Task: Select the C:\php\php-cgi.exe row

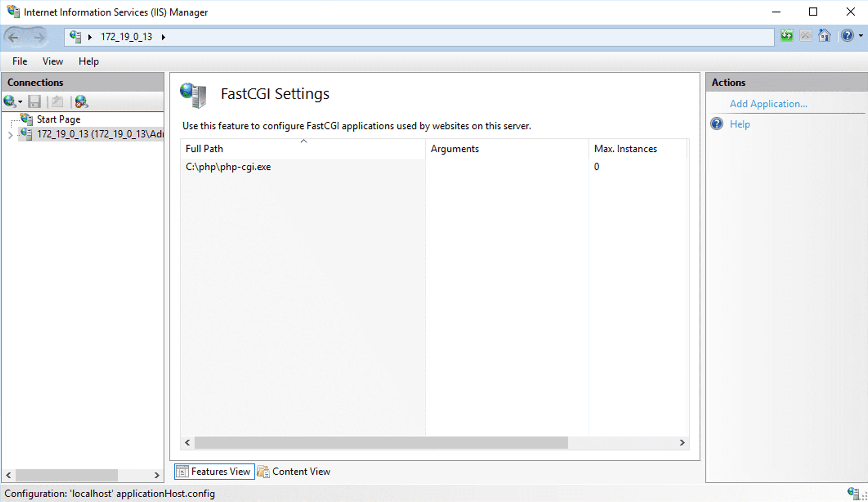Action: tap(434, 167)
